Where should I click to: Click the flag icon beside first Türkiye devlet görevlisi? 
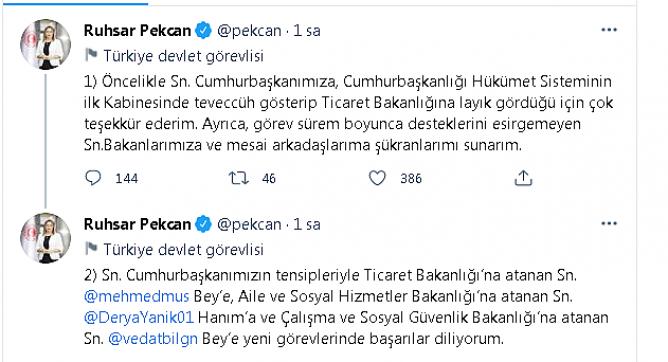point(91,55)
